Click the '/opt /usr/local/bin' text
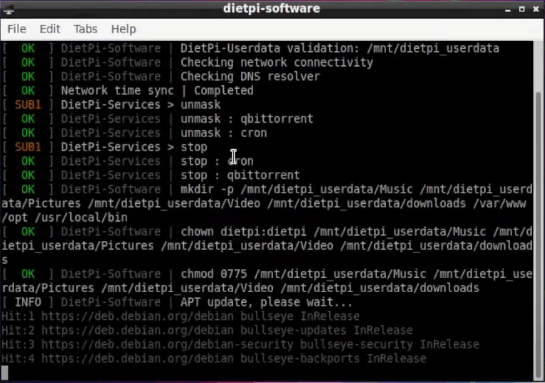545x383 pixels. [x=65, y=218]
